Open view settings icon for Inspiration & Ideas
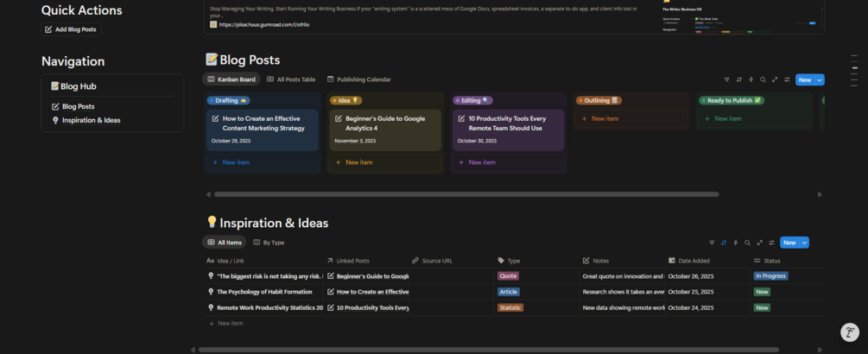 click(771, 243)
